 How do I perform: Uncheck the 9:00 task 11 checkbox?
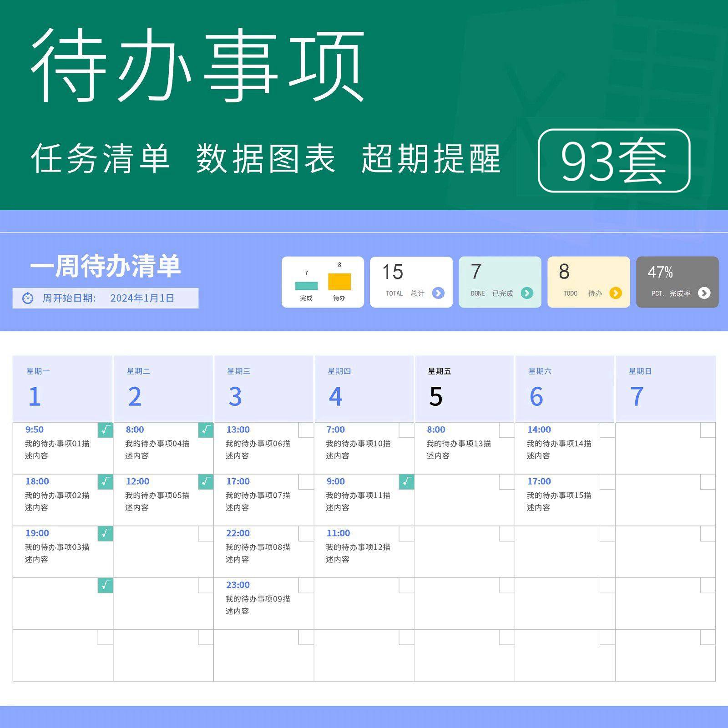(406, 482)
